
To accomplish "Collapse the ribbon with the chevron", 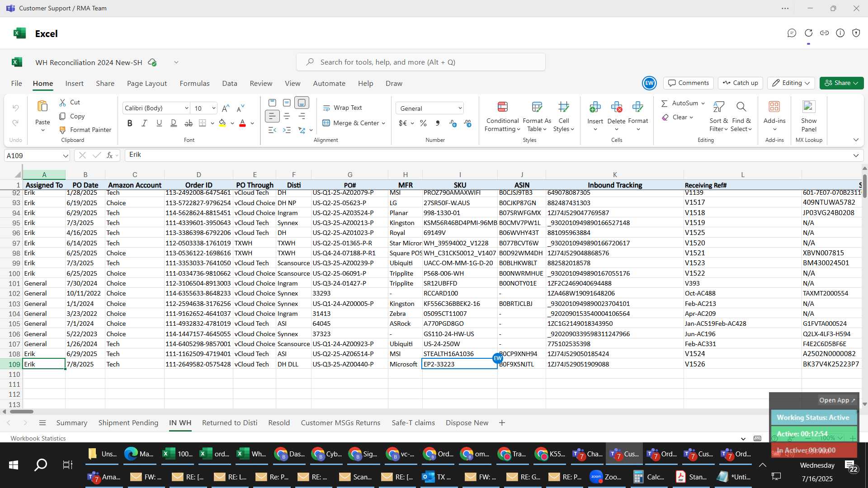I will point(856,140).
